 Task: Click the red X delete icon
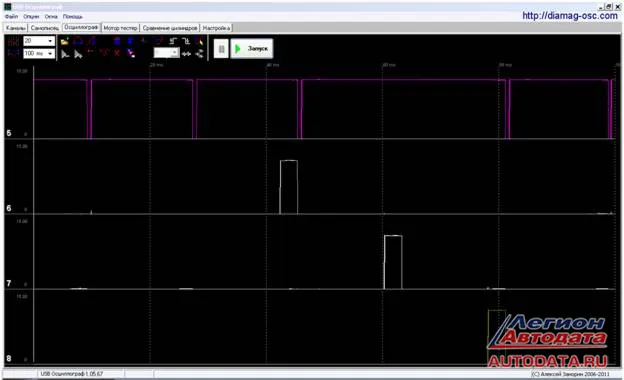click(117, 53)
